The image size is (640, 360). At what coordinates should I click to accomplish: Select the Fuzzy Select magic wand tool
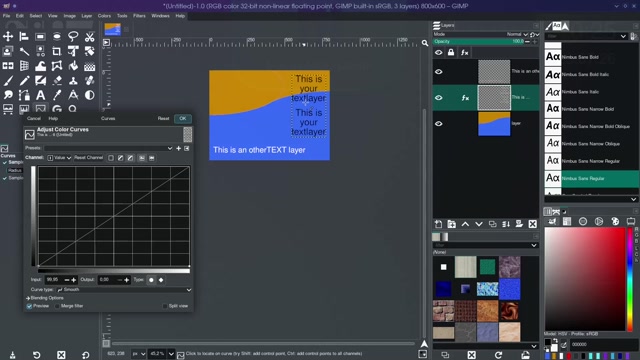(x=24, y=51)
